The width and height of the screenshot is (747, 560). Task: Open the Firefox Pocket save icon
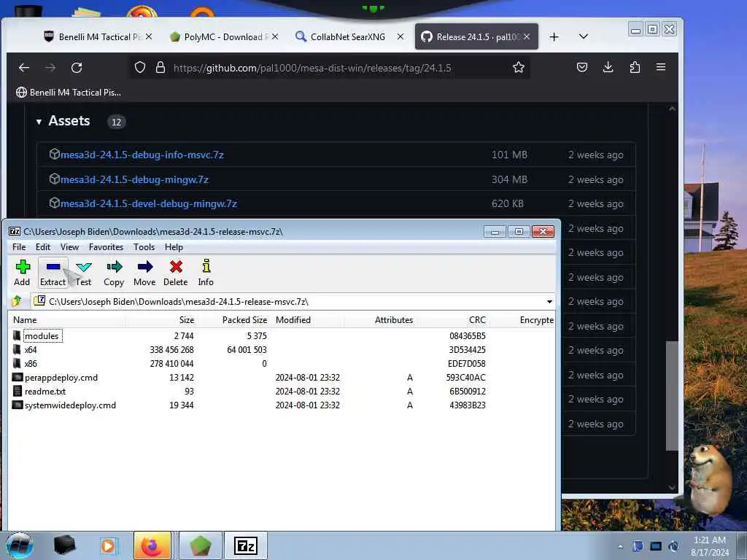581,67
